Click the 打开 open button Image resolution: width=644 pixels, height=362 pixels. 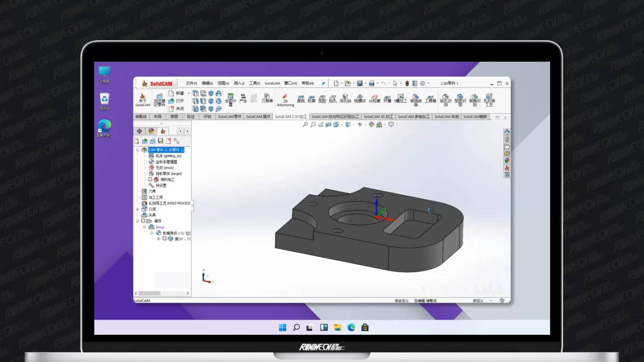click(x=177, y=101)
